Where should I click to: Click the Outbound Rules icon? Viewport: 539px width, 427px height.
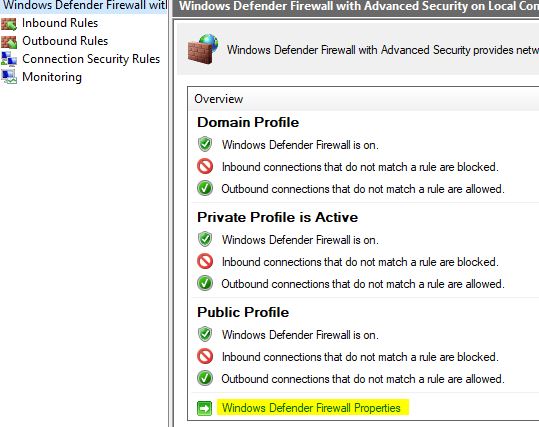click(9, 42)
